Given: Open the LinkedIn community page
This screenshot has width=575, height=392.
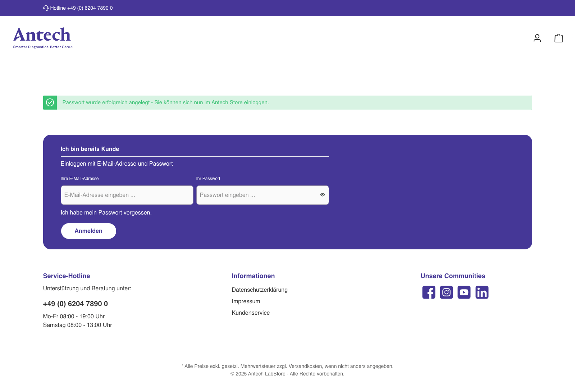Looking at the screenshot, I should pos(482,292).
